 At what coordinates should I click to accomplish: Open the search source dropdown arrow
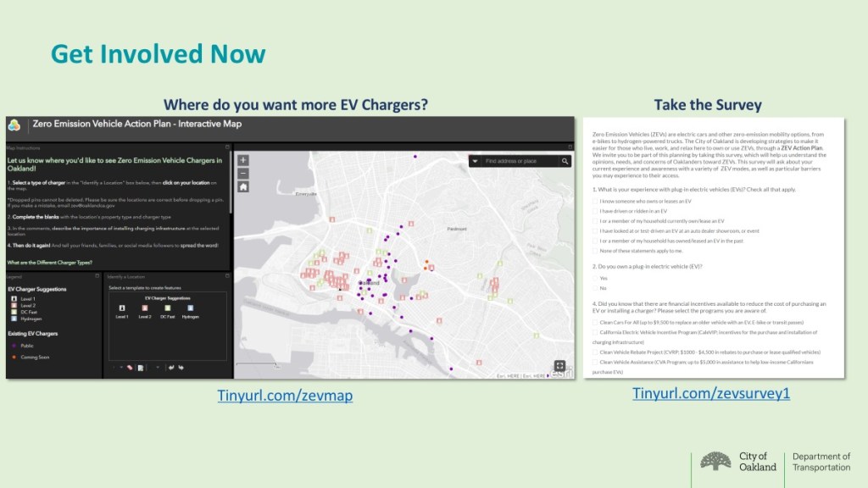[476, 161]
